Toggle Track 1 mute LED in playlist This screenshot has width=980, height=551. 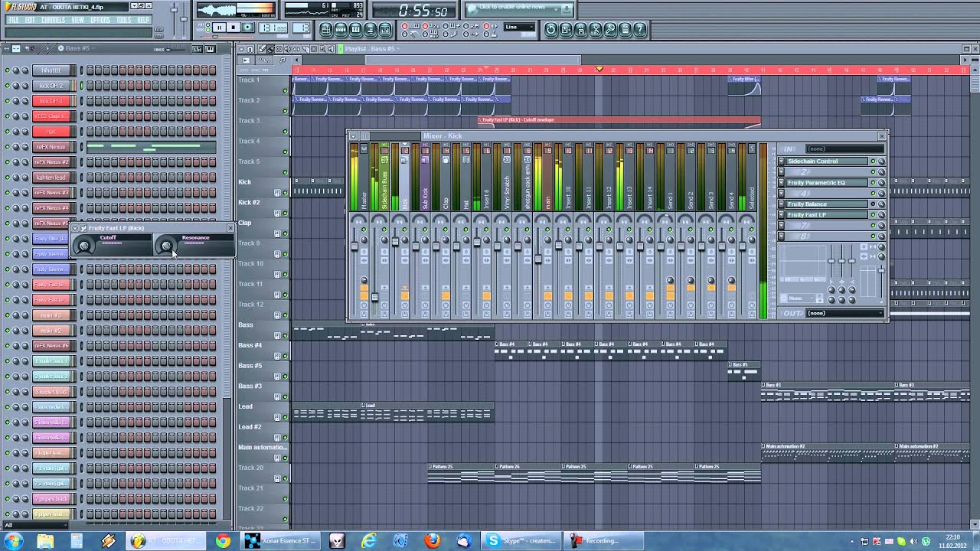pos(286,90)
